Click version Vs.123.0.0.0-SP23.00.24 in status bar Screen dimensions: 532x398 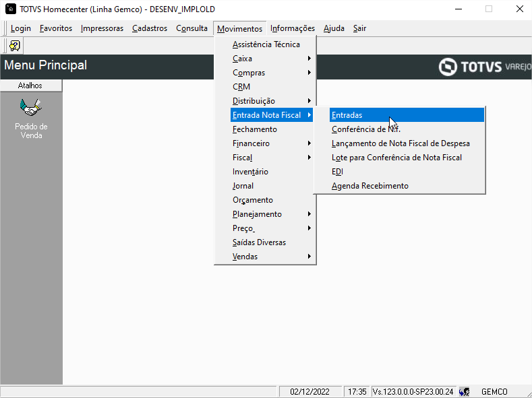click(413, 392)
